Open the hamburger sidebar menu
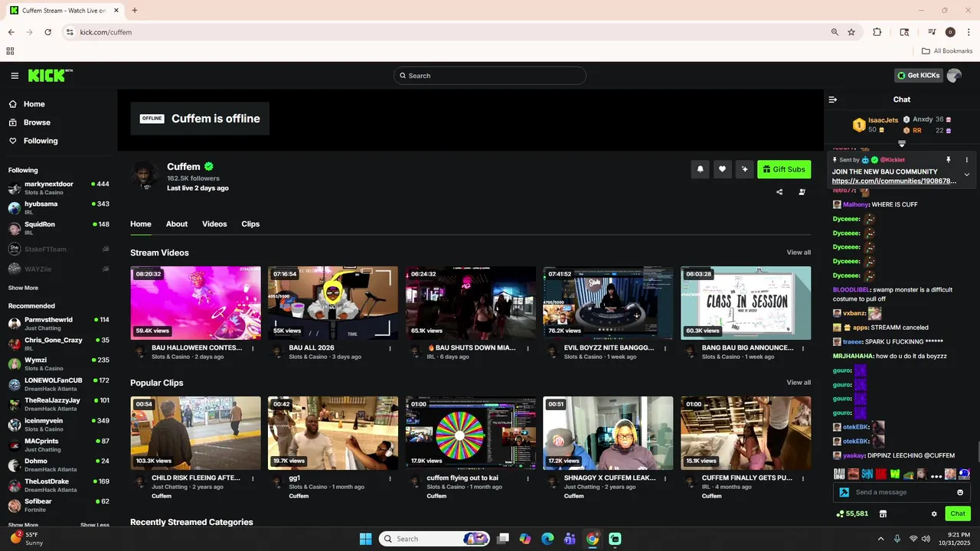This screenshot has height=551, width=980. (15, 76)
